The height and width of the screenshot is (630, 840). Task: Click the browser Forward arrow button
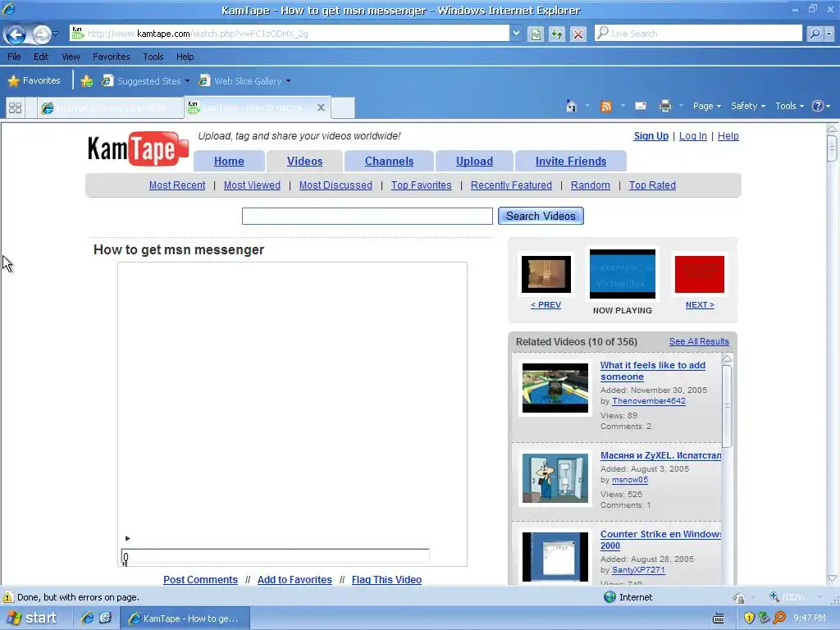click(x=41, y=34)
